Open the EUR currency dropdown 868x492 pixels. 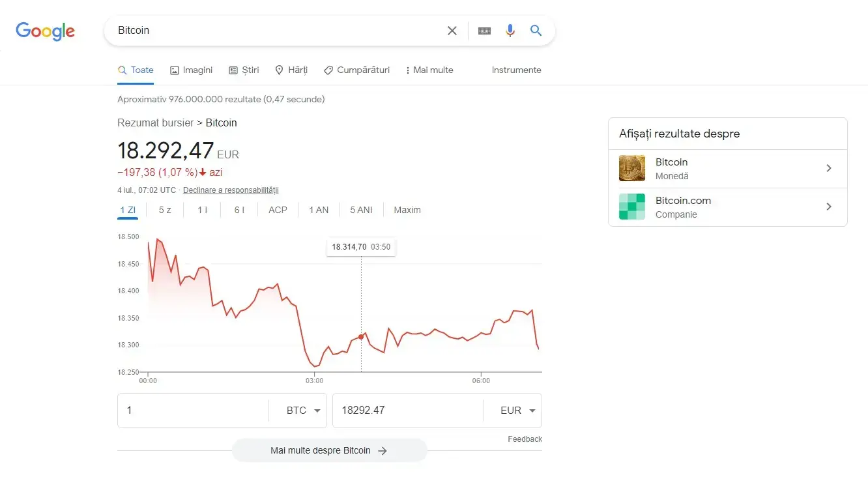518,411
